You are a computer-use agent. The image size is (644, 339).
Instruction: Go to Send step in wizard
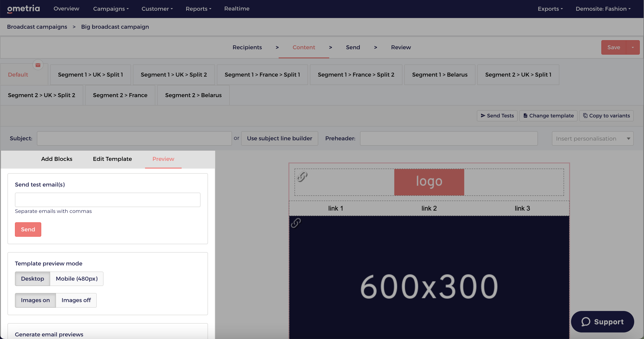353,47
